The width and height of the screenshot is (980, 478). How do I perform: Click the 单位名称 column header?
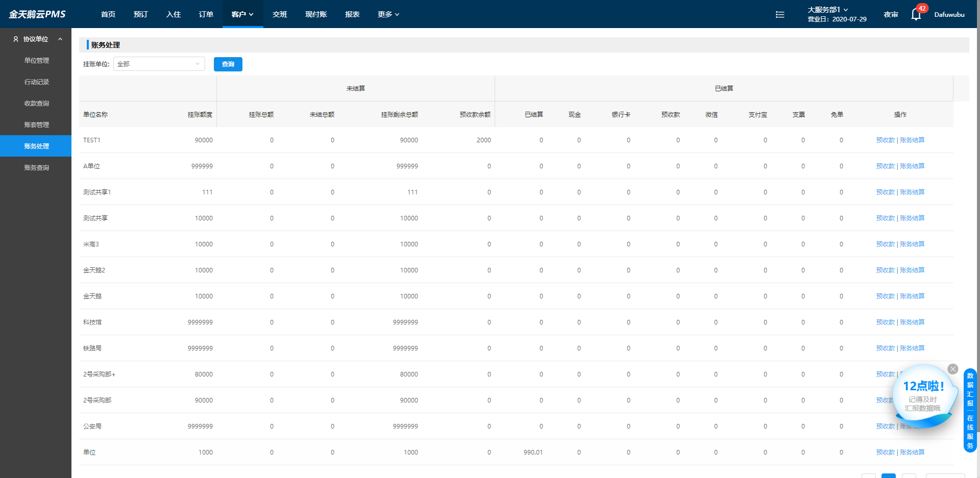pos(95,114)
